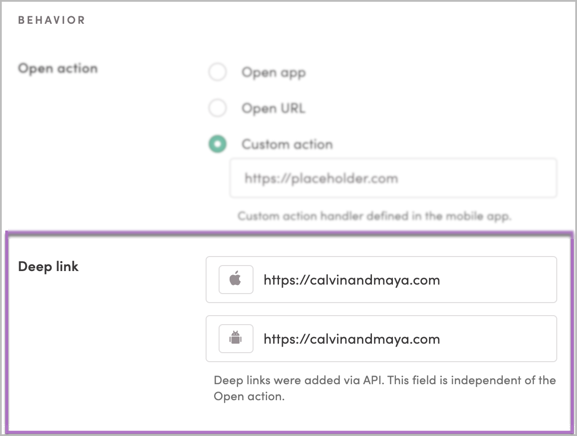Click the BEHAVIOR section heading
The image size is (577, 436).
click(52, 20)
